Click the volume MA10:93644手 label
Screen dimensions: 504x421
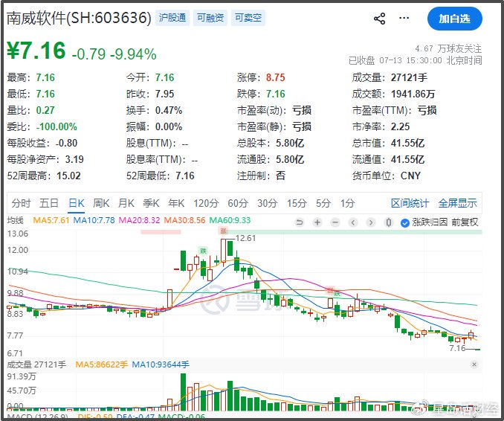point(161,364)
